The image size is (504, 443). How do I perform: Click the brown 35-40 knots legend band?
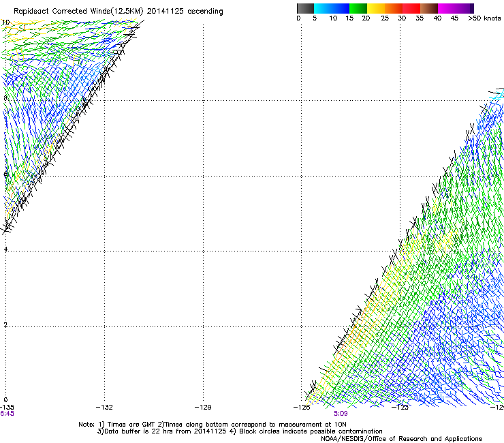[x=429, y=8]
